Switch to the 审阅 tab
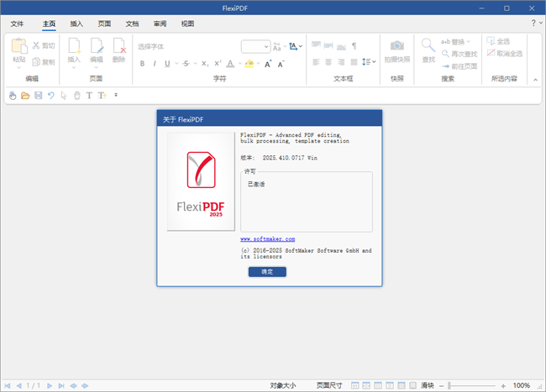This screenshot has width=546, height=392. point(160,24)
